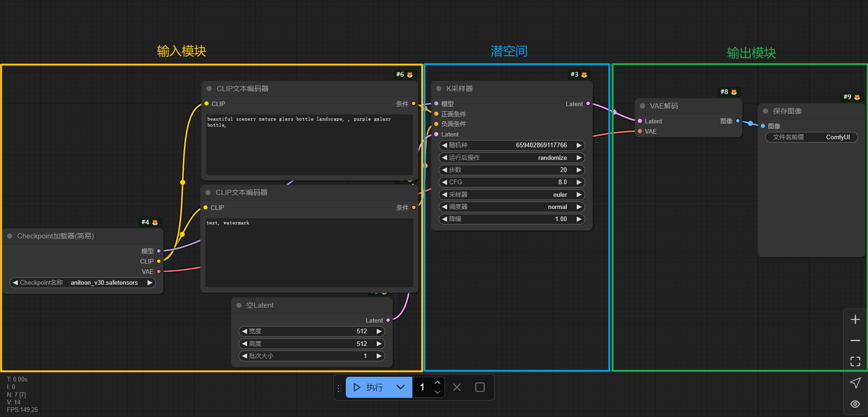
Task: Click the square stop icon in the toolbar
Action: [x=480, y=387]
